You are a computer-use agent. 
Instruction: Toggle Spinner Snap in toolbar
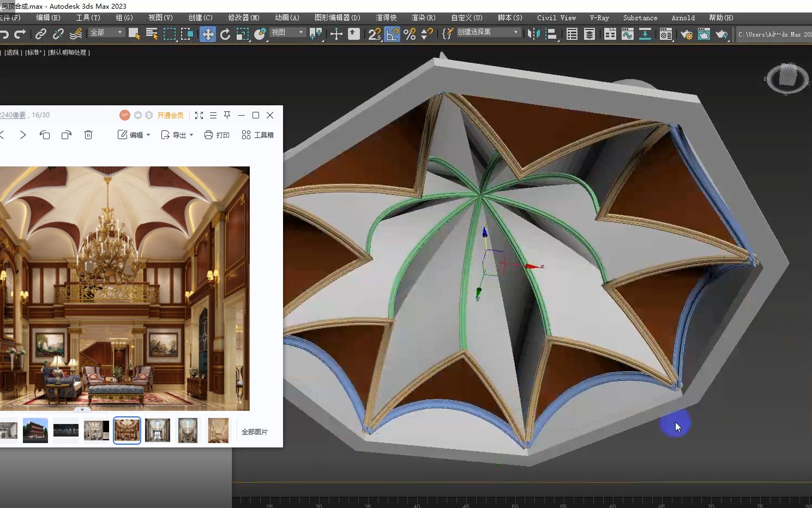tap(427, 34)
